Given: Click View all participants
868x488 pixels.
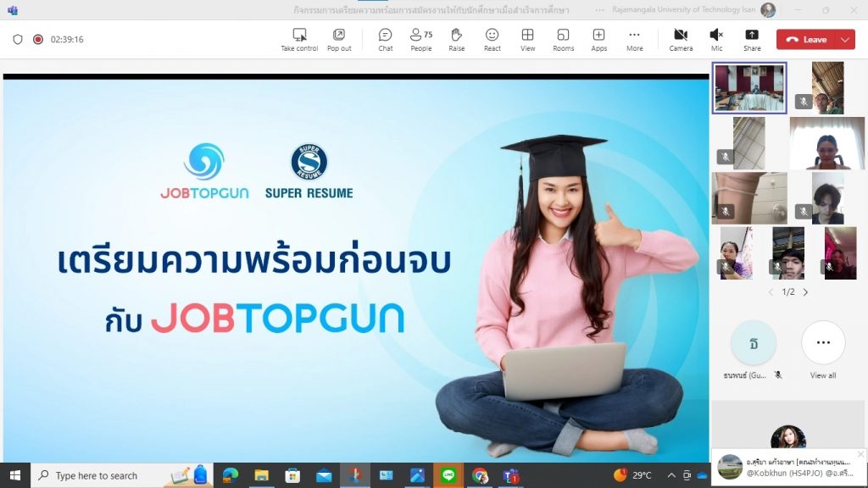Looking at the screenshot, I should (823, 349).
